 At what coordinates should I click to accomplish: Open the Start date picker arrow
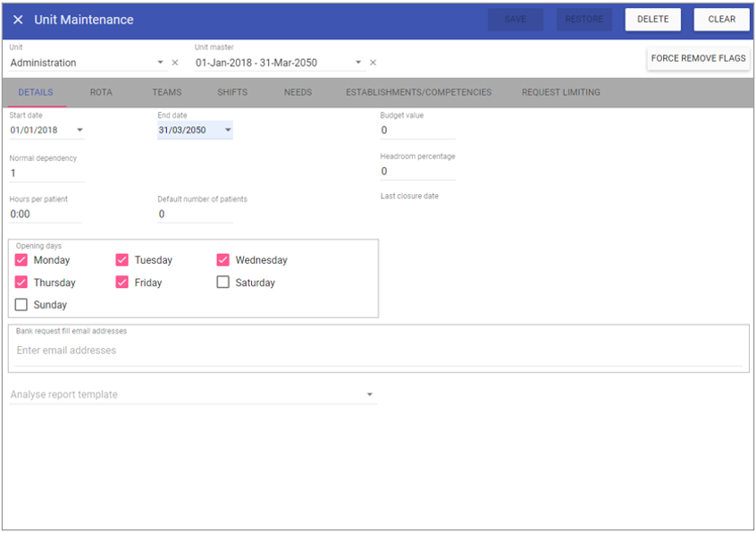pyautogui.click(x=80, y=131)
